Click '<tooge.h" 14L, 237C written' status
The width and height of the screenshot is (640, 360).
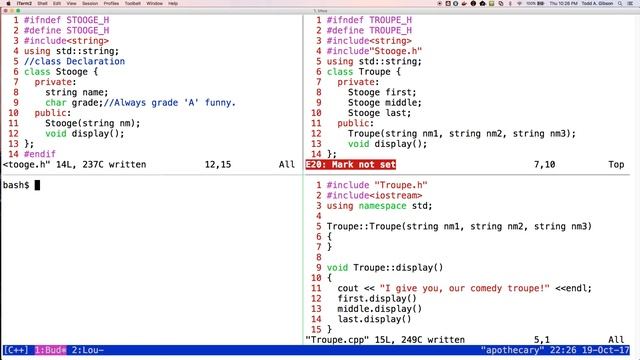(x=74, y=164)
